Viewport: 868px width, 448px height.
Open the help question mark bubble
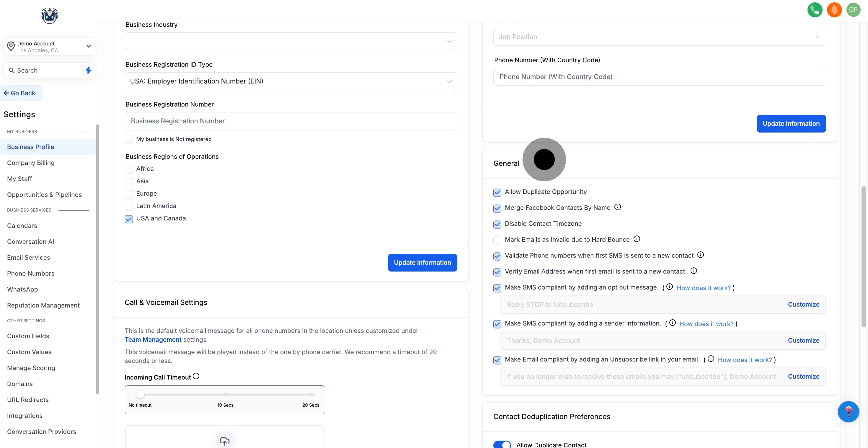[848, 412]
